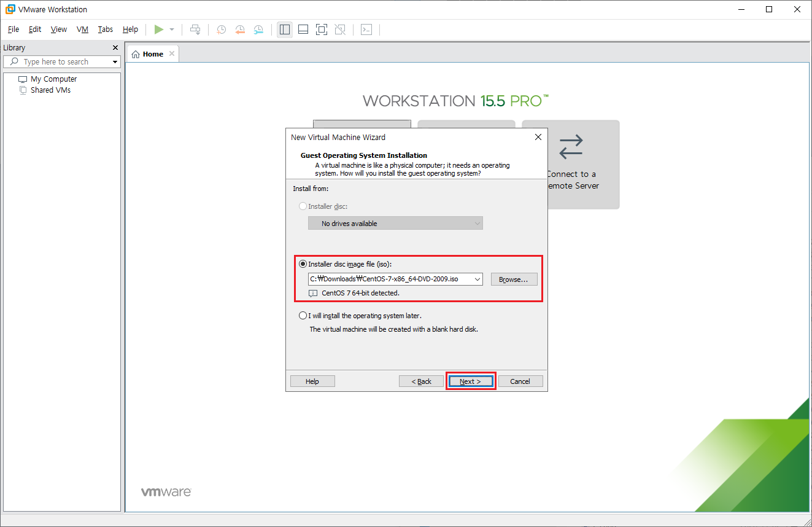Click the Browse... button
Screen dimensions: 812x527
(514, 279)
